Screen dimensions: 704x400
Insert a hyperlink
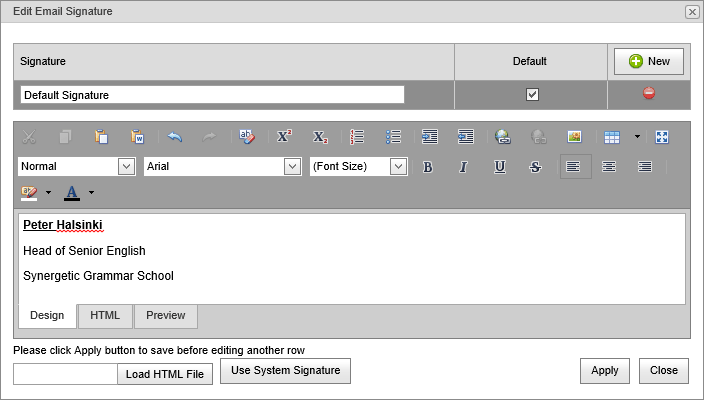502,136
